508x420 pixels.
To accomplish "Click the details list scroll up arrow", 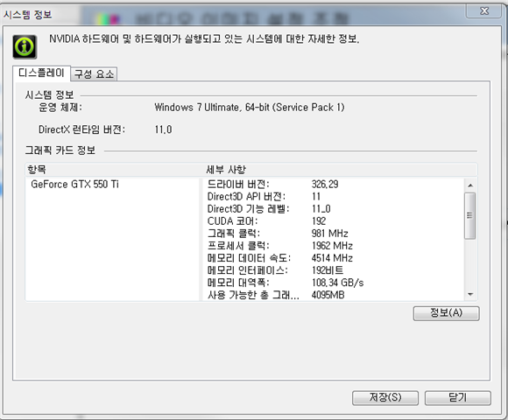I will point(470,185).
